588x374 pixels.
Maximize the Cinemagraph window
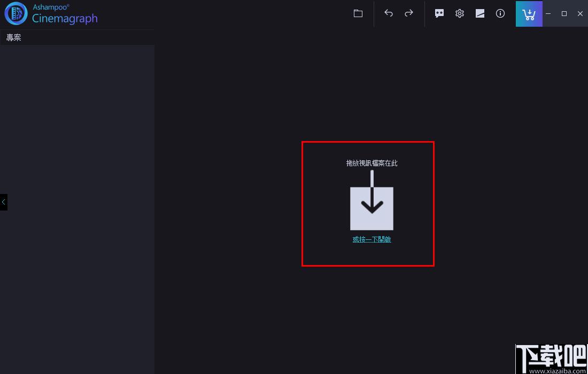pos(564,13)
